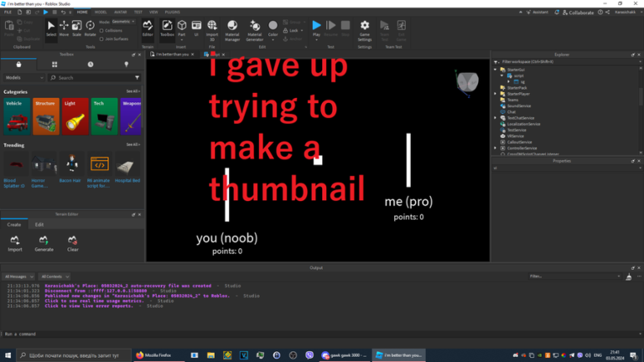Select SoundService in the Explorer
This screenshot has width=644, height=362.
tap(519, 106)
